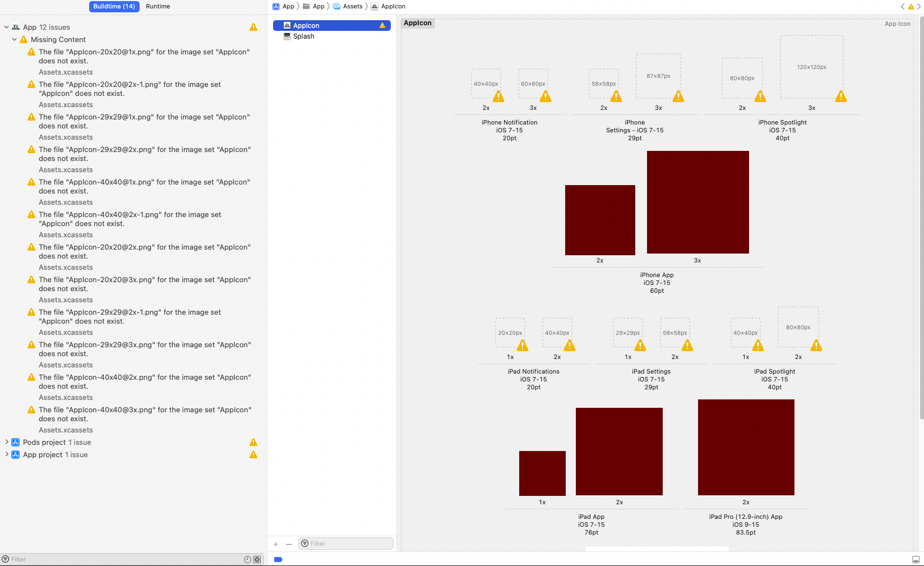Switch to the Runtime issues tab
Image resolution: width=924 pixels, height=566 pixels.
pos(158,6)
